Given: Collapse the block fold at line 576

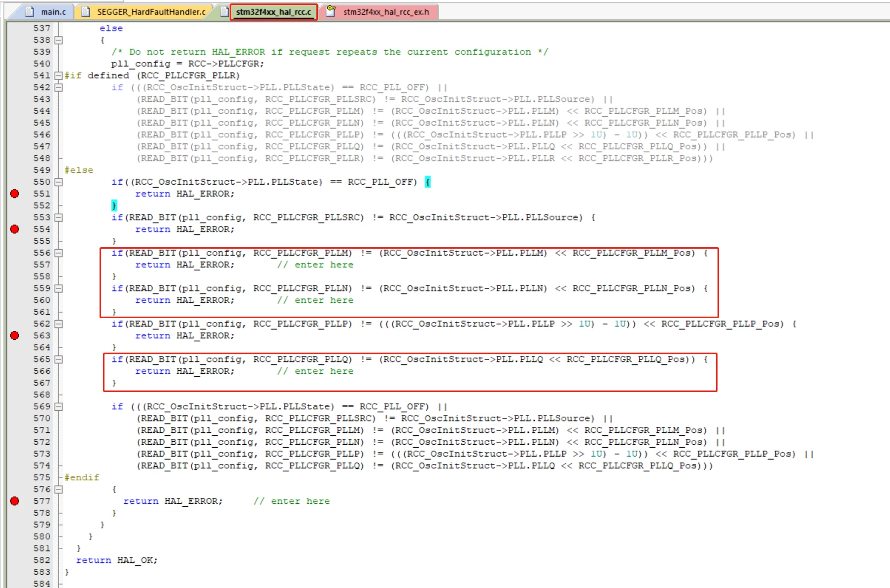Looking at the screenshot, I should 59,489.
